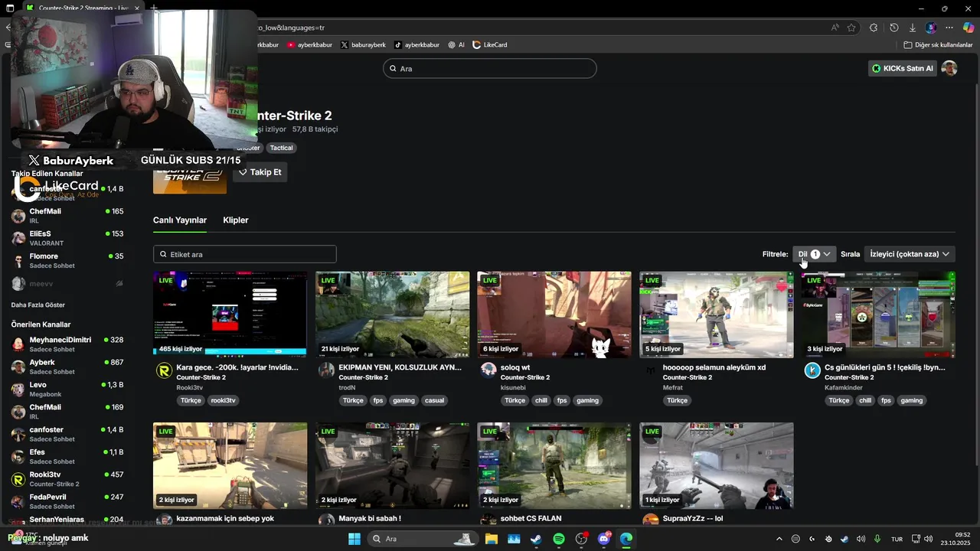The image size is (980, 551).
Task: Open TUR keyboard language switcher
Action: pyautogui.click(x=897, y=539)
